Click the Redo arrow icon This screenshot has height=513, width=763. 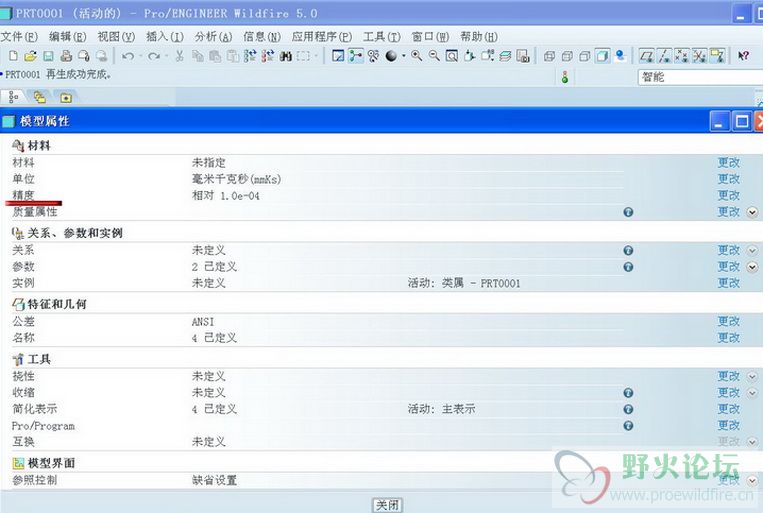click(x=154, y=56)
